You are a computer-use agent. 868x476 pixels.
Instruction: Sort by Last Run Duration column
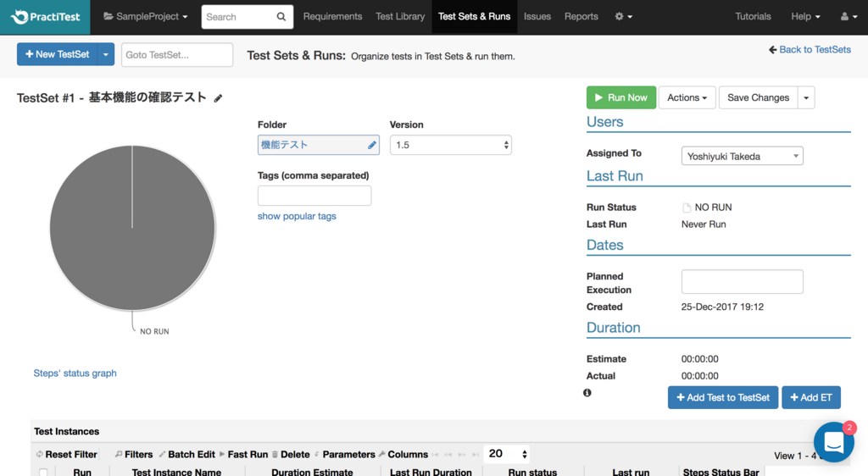pyautogui.click(x=431, y=472)
